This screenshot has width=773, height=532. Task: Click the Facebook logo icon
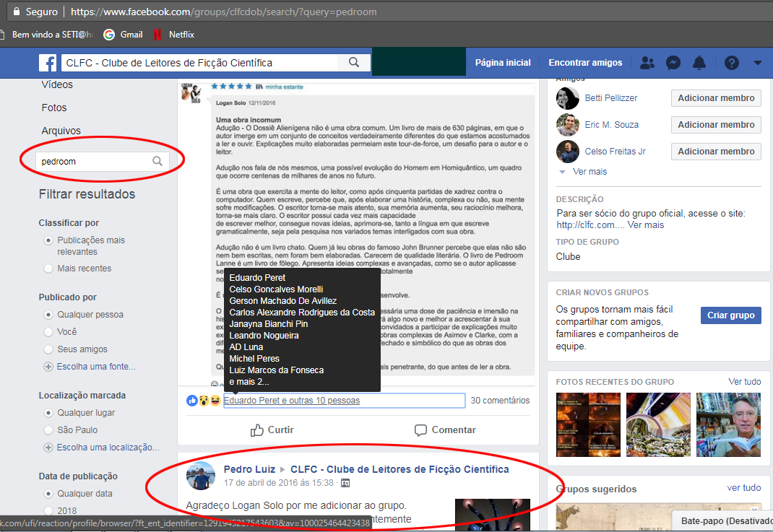[48, 63]
